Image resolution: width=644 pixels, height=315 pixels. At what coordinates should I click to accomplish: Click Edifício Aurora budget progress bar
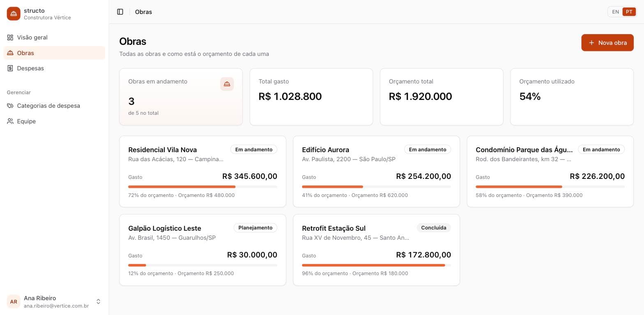[x=376, y=187]
